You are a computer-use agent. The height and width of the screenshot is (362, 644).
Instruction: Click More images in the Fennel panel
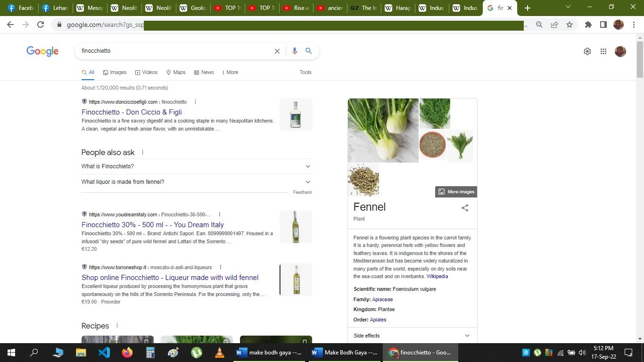click(x=456, y=192)
